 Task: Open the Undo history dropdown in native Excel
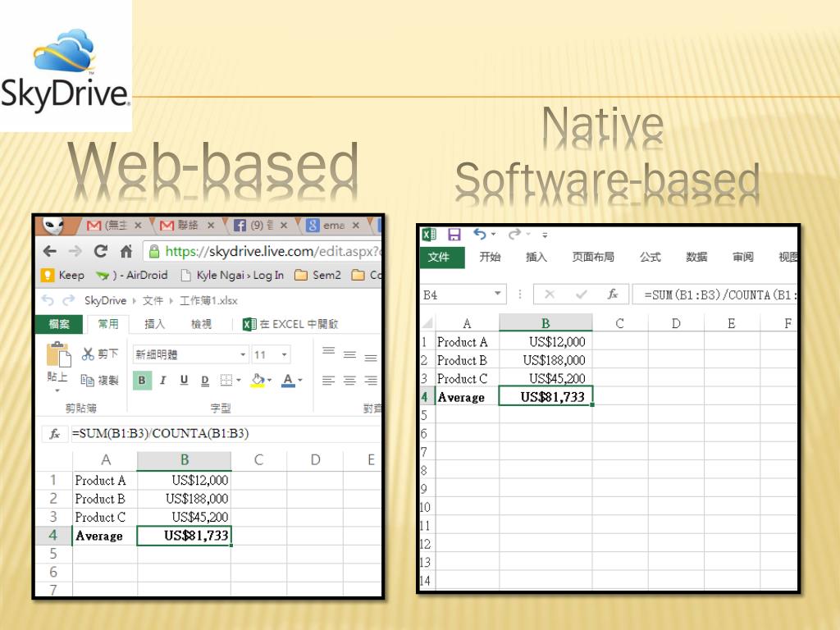493,234
